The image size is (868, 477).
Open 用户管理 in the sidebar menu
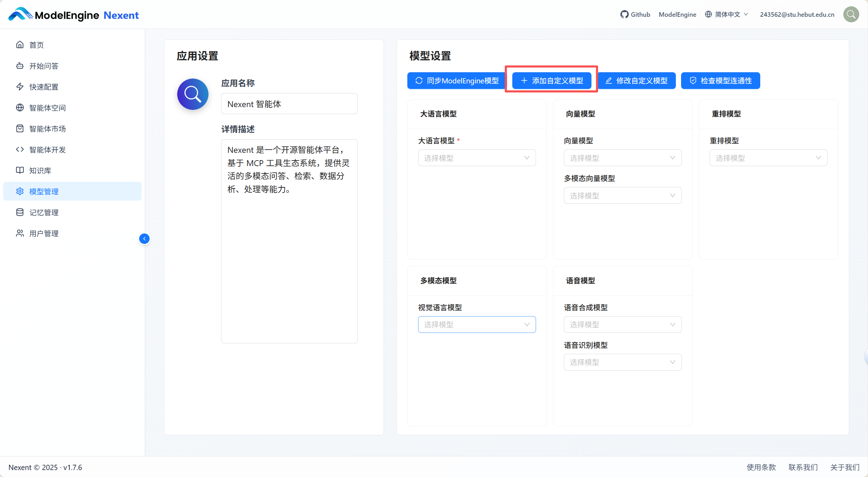[x=44, y=233]
